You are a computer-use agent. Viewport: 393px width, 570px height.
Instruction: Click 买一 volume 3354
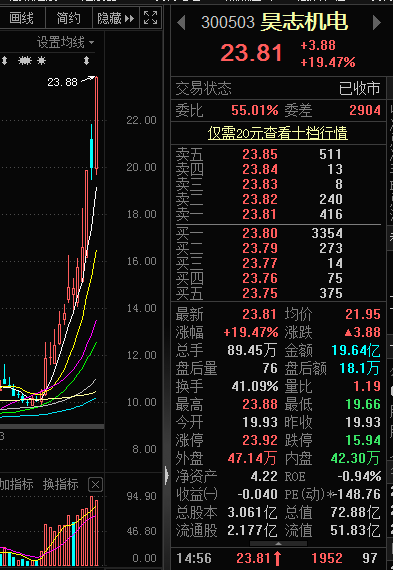(327, 233)
